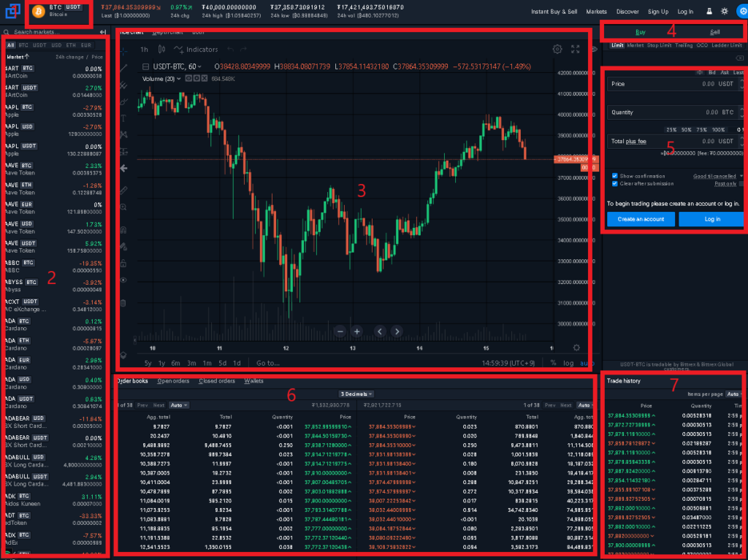Delete drawings with trash icon
The width and height of the screenshot is (748, 560).
(x=123, y=303)
